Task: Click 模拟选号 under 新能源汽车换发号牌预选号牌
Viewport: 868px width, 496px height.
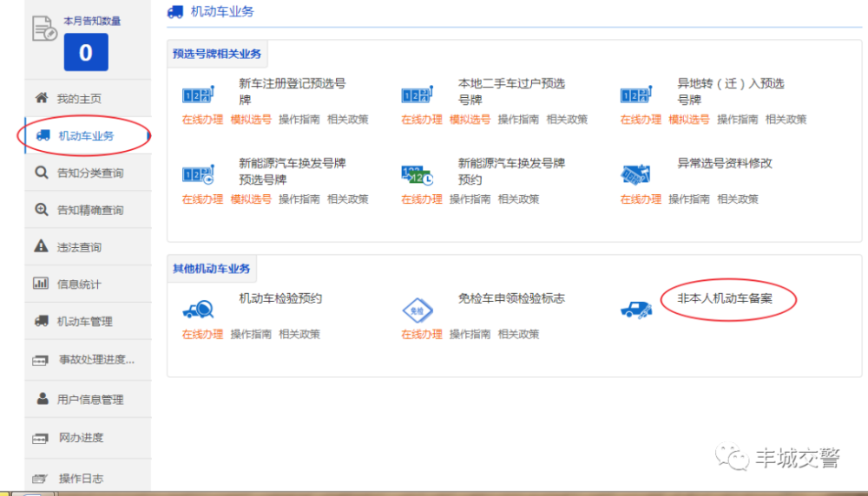Action: click(251, 199)
